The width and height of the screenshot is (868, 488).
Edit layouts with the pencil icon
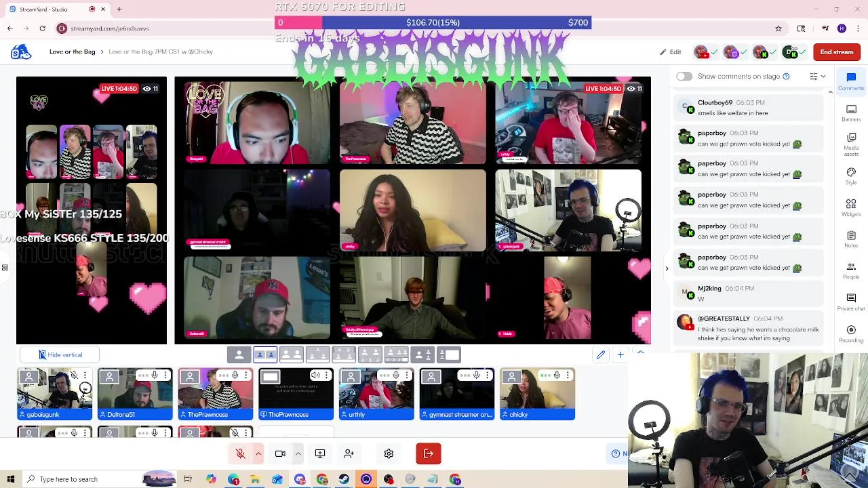(601, 354)
